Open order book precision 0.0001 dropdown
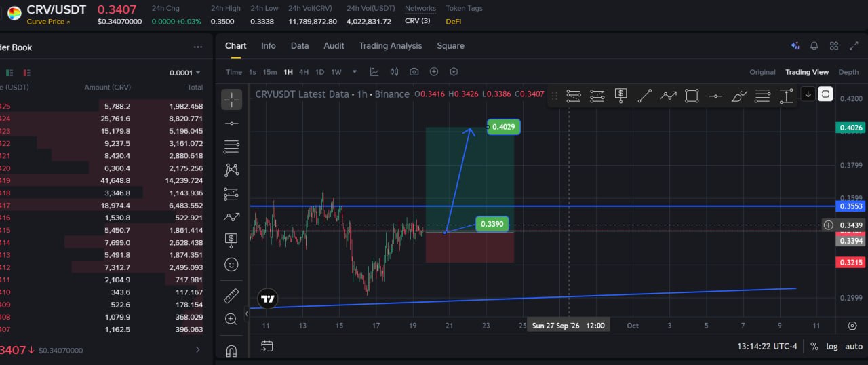The height and width of the screenshot is (365, 868). point(185,73)
